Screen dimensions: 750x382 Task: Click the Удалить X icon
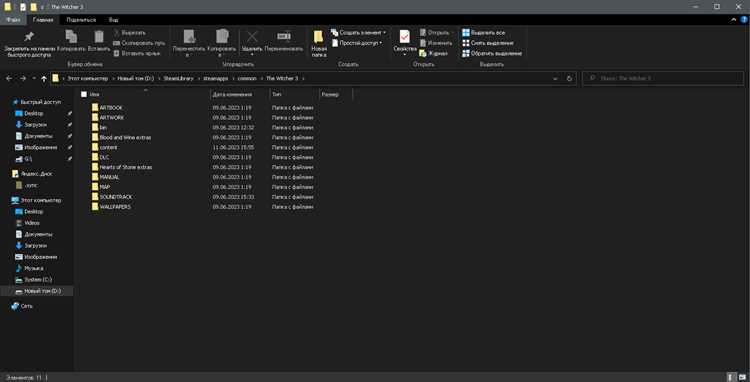[x=252, y=37]
